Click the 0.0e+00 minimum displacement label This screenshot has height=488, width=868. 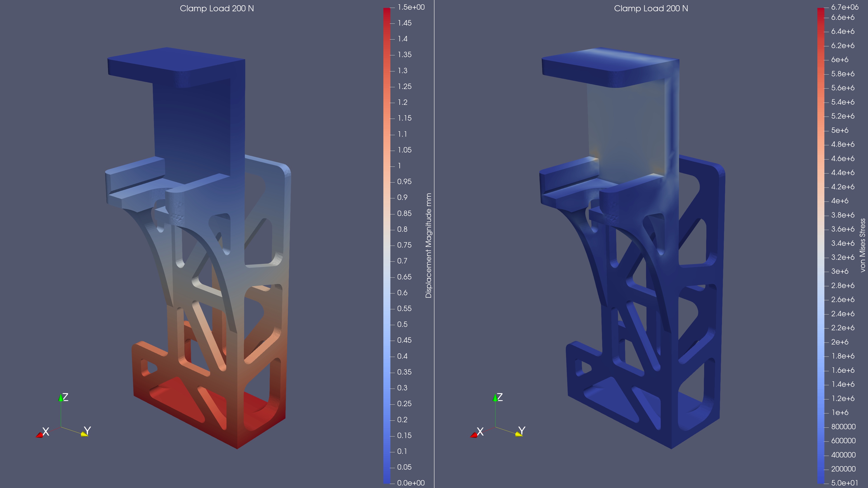tap(411, 483)
